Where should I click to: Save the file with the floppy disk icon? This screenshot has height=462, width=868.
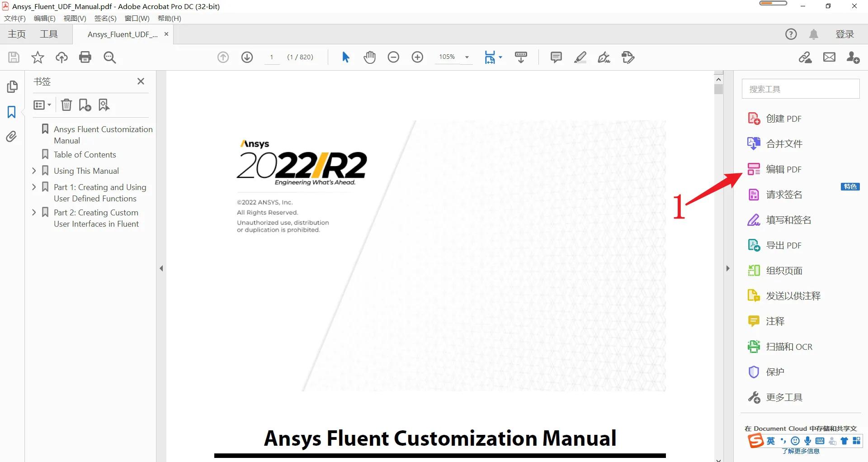[14, 57]
